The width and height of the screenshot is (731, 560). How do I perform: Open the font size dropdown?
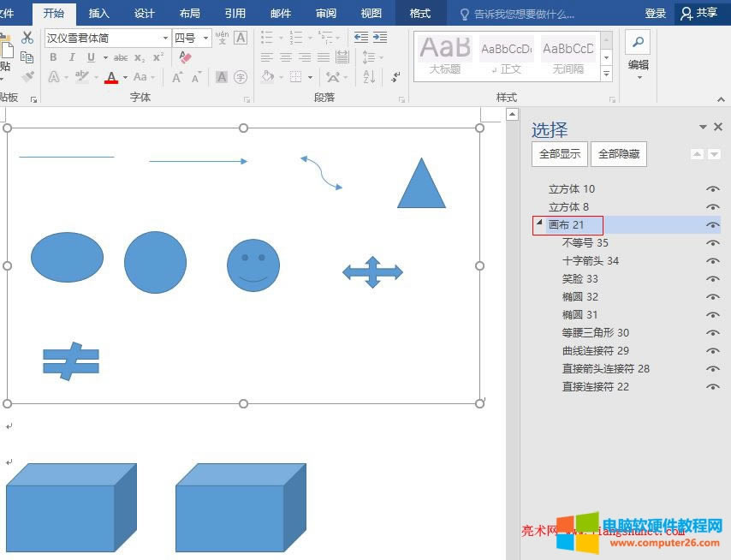tap(205, 38)
